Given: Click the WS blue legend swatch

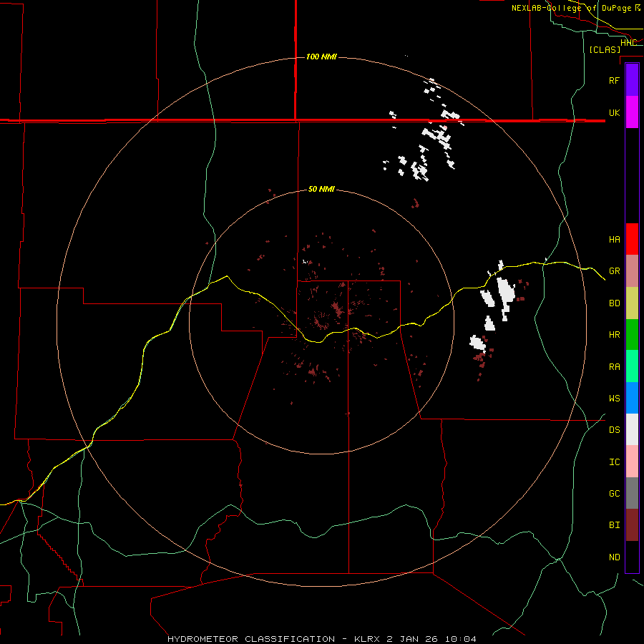Looking at the screenshot, I should point(632,398).
